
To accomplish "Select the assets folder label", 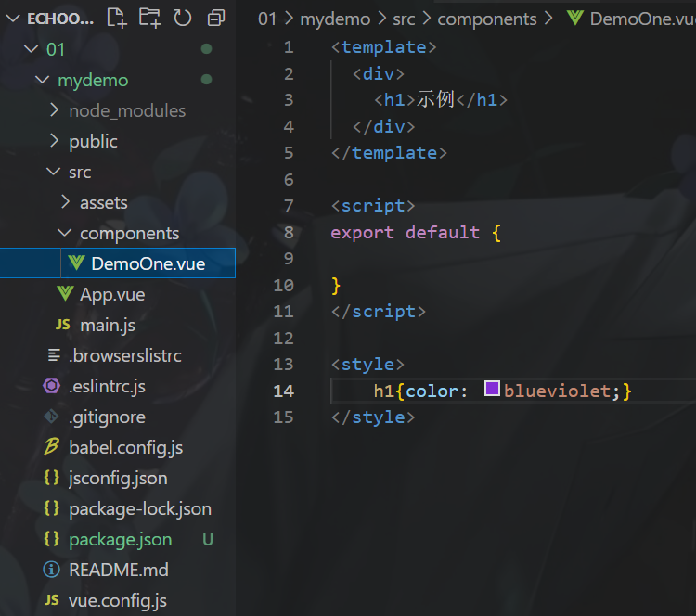I will pos(103,203).
